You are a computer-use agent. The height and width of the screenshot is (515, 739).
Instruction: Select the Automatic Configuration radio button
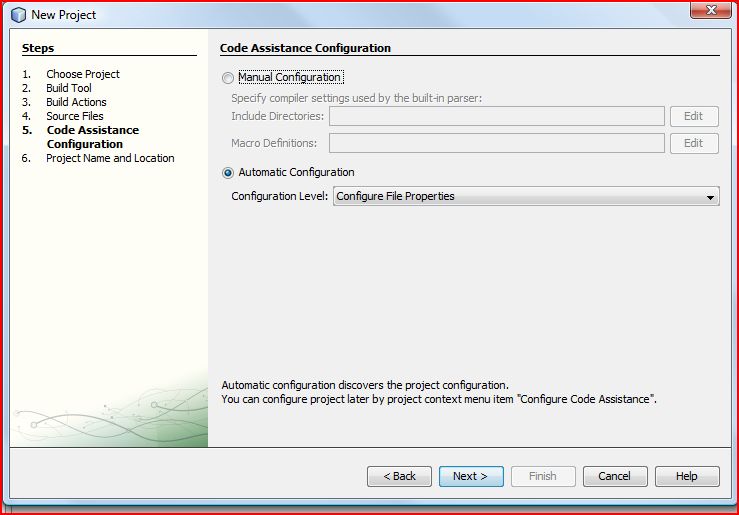point(228,173)
